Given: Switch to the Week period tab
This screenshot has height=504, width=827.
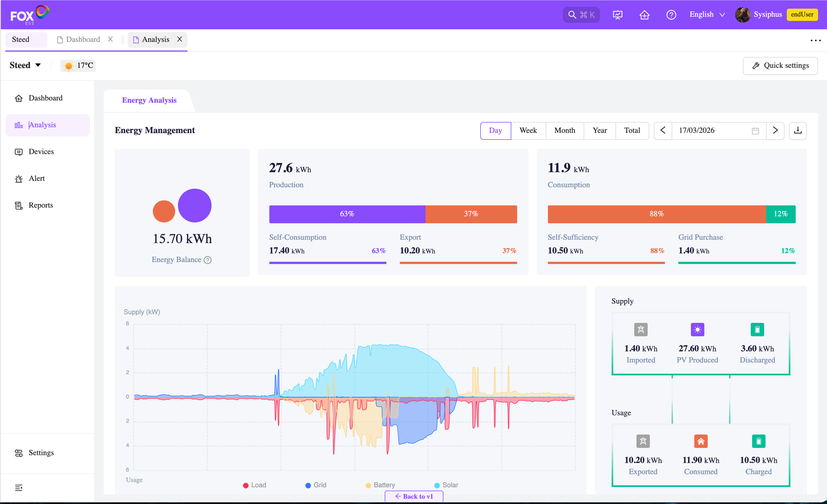Looking at the screenshot, I should tap(528, 130).
